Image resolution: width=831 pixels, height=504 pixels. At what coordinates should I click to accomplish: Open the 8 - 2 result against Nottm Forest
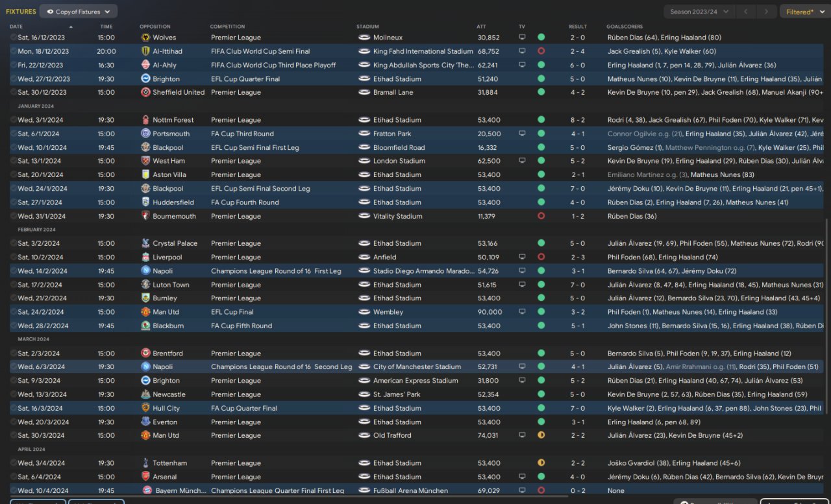coord(578,120)
